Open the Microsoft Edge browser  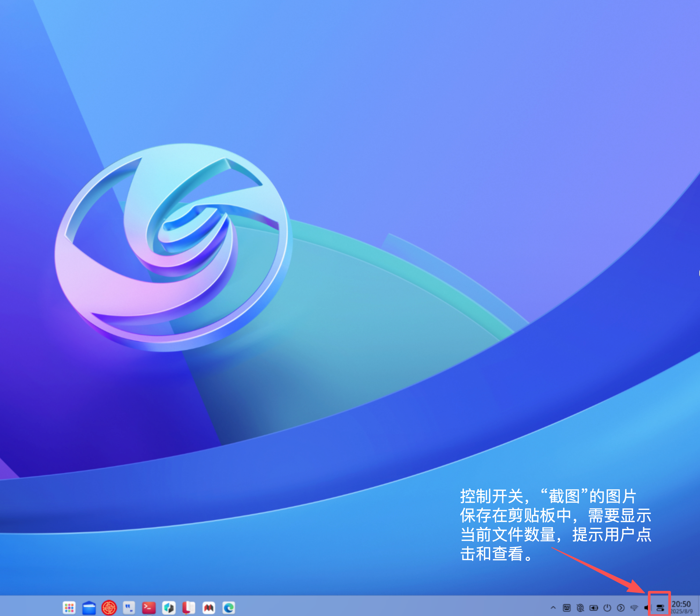(x=229, y=607)
